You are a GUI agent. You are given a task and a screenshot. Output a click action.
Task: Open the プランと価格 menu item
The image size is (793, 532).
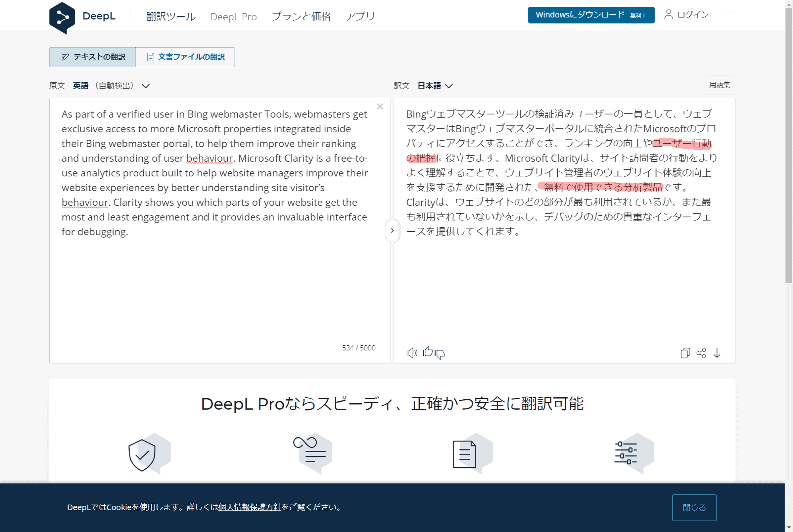pos(301,16)
